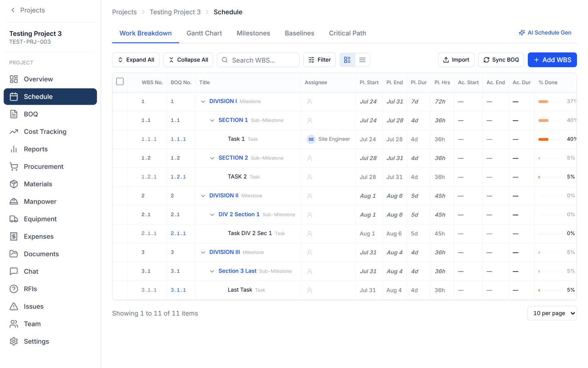Switch to the Gantt Chart tab
The height and width of the screenshot is (368, 588).
(x=204, y=33)
